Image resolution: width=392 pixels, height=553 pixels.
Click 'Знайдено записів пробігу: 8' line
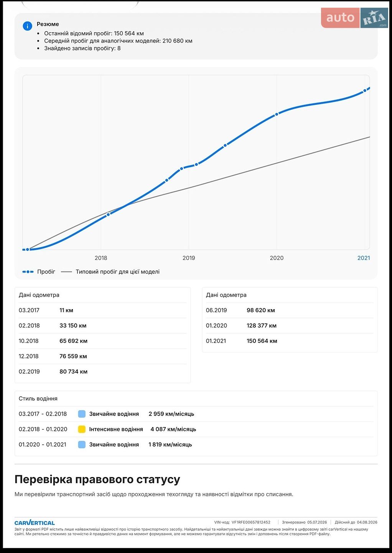pyautogui.click(x=82, y=48)
